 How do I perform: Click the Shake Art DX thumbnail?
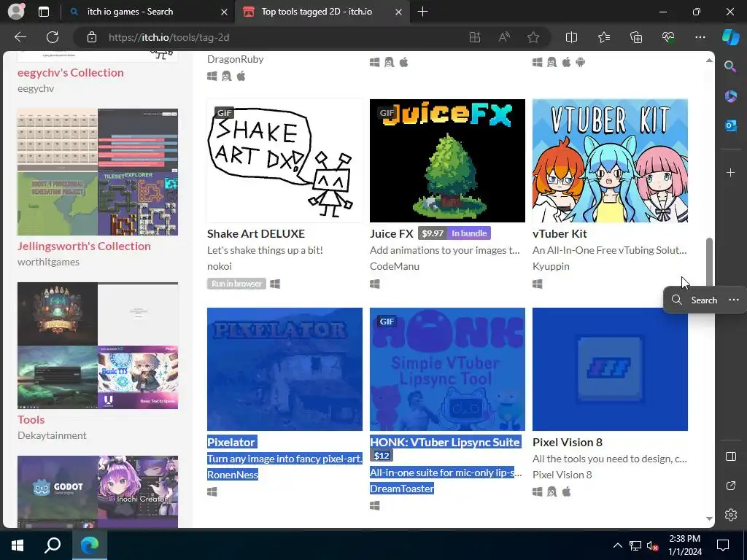click(285, 160)
